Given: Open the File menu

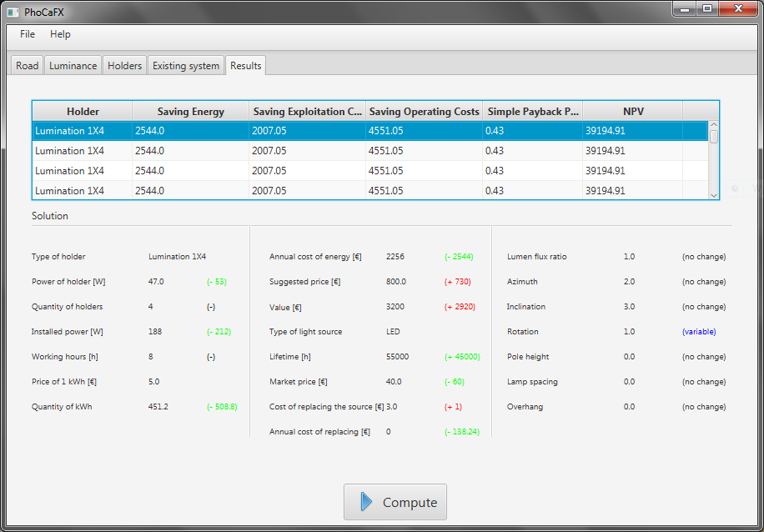Looking at the screenshot, I should coord(28,34).
